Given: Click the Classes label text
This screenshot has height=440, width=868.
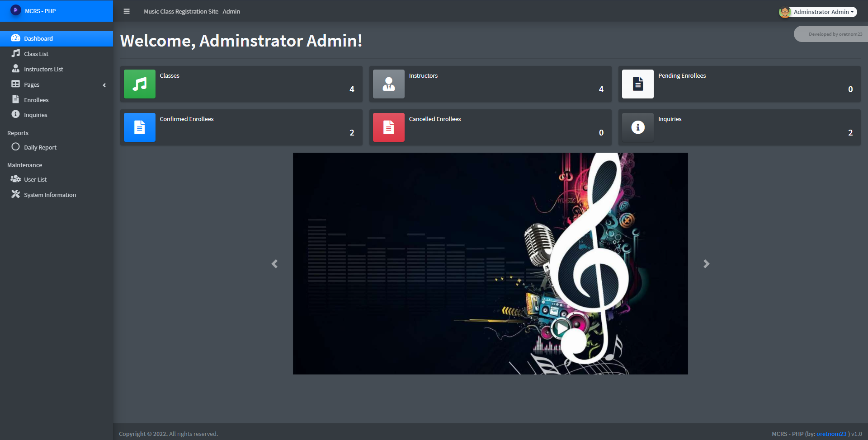Looking at the screenshot, I should click(x=170, y=75).
